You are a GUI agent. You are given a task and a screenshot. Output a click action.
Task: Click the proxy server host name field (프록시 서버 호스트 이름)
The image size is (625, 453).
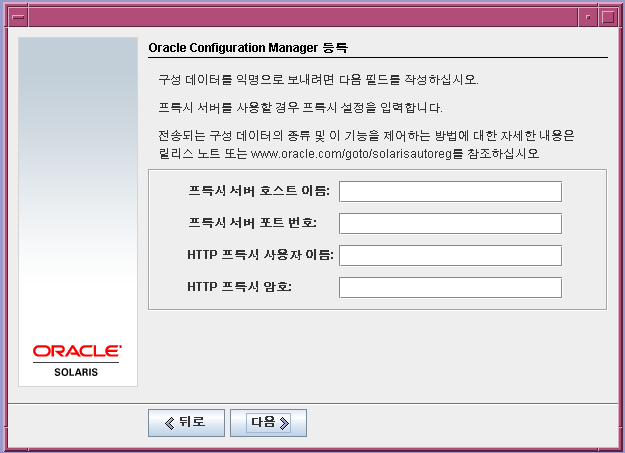[x=450, y=192]
